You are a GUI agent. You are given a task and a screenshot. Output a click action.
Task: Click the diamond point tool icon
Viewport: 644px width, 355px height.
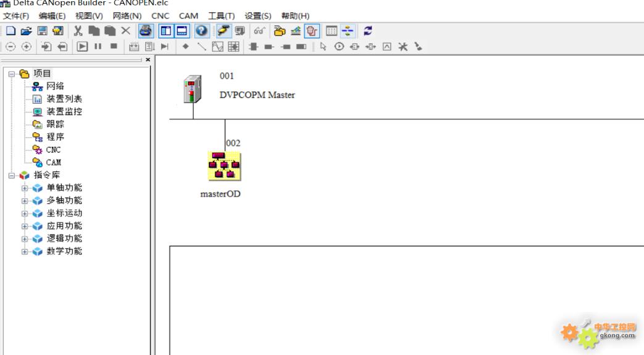[186, 46]
